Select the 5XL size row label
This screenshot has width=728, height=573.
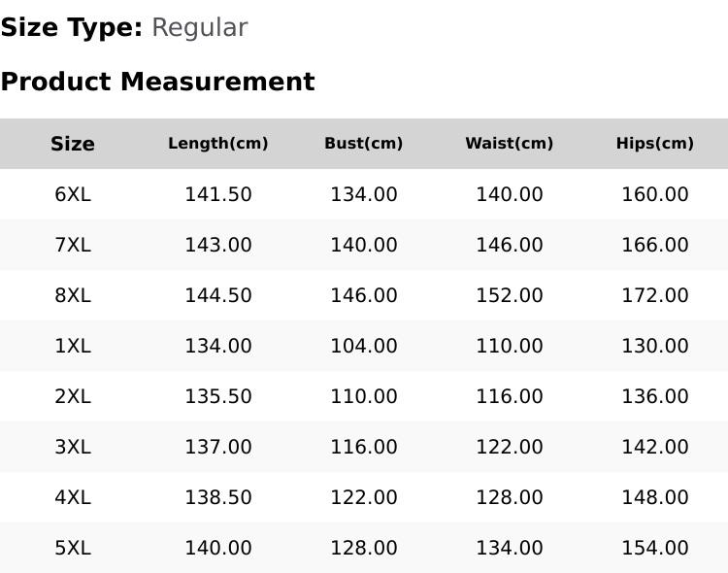coord(73,548)
